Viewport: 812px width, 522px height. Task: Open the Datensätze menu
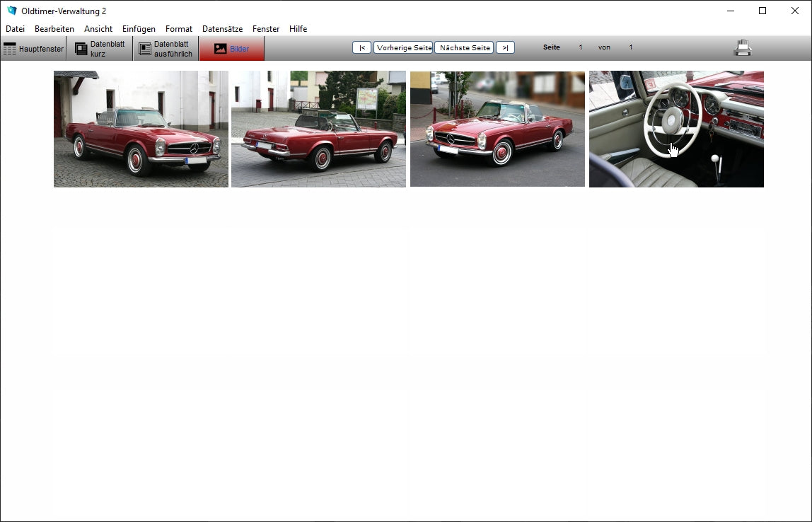click(x=222, y=29)
